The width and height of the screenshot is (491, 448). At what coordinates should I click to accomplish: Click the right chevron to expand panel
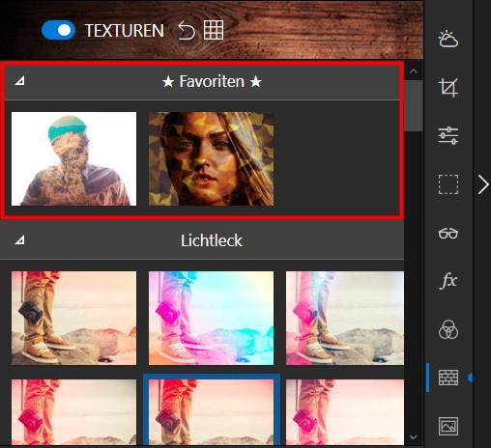(x=483, y=184)
